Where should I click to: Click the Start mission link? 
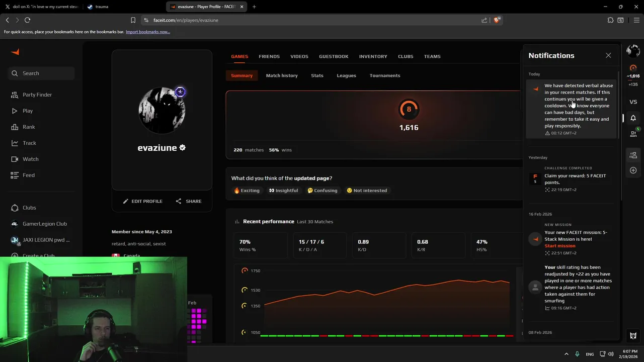[559, 246]
